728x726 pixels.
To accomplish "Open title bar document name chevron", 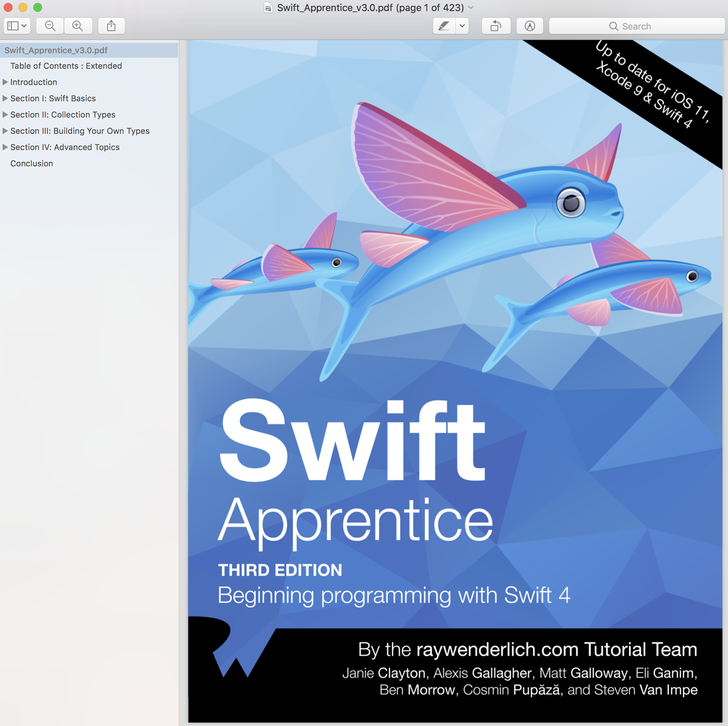I will click(x=471, y=8).
